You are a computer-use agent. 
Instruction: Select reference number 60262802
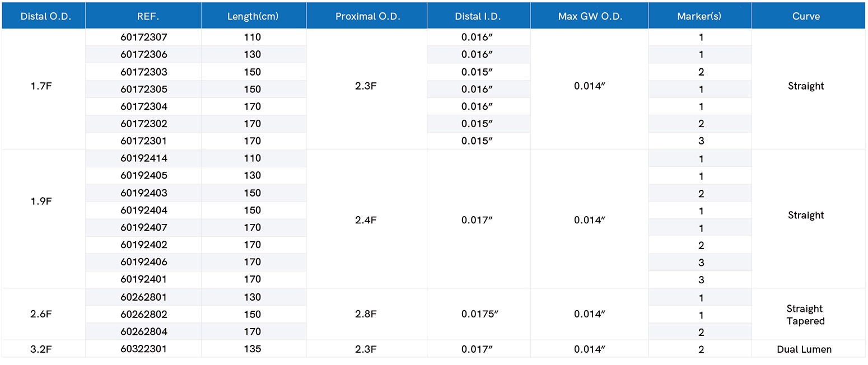coord(144,314)
